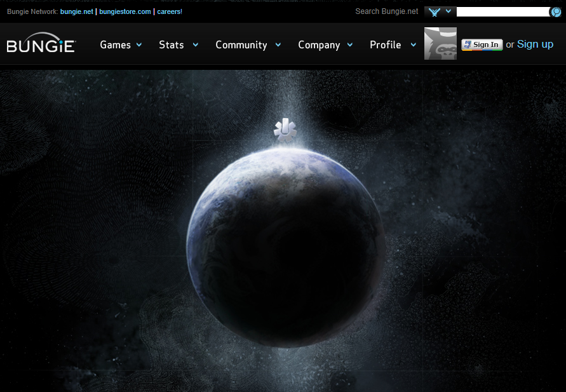
Task: Open the careers! link
Action: pyautogui.click(x=170, y=11)
